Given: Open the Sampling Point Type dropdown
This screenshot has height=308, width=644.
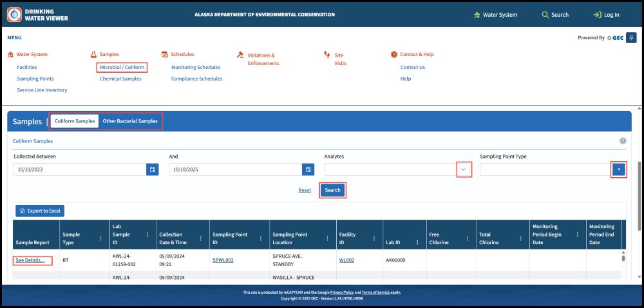Looking at the screenshot, I should click(618, 169).
